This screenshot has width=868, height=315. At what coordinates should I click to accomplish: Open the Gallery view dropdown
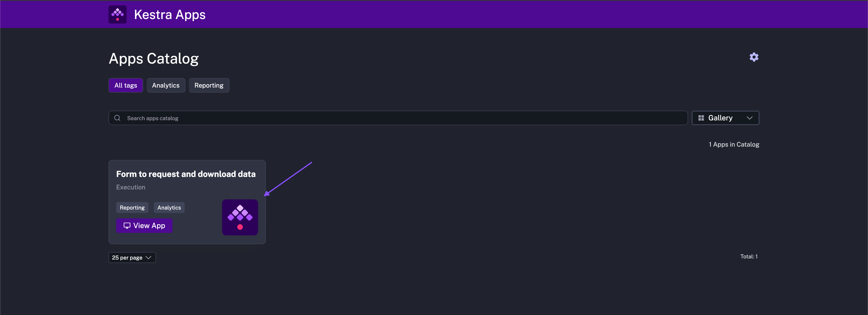tap(725, 118)
